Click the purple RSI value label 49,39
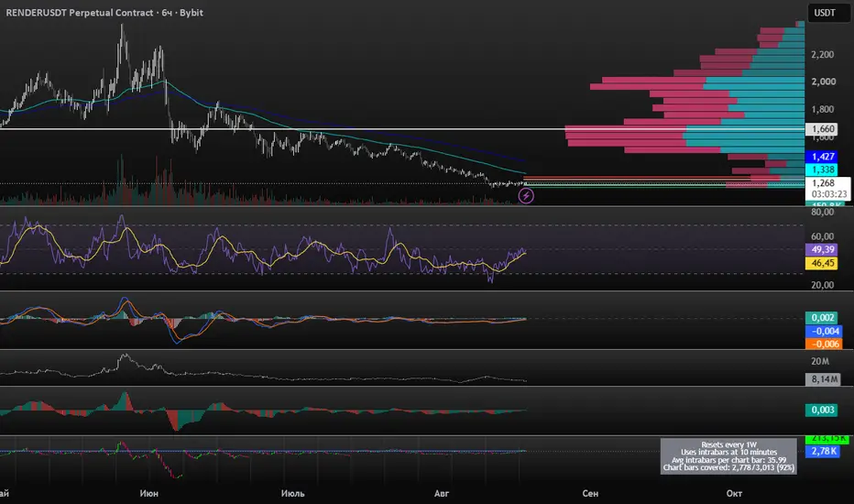The height and width of the screenshot is (504, 854). pos(822,249)
